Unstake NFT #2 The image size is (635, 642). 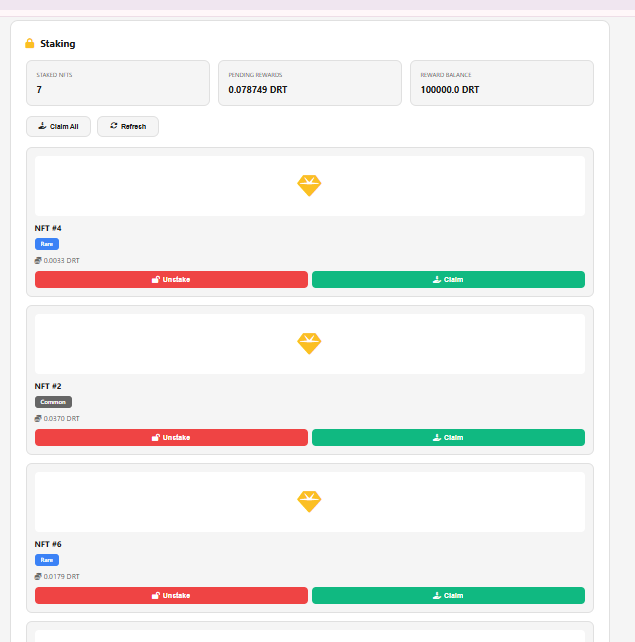(171, 438)
